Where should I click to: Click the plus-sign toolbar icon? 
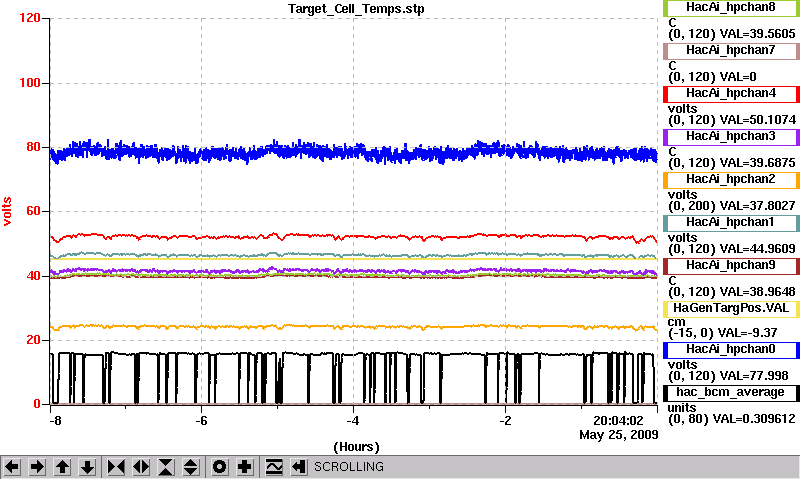click(245, 467)
